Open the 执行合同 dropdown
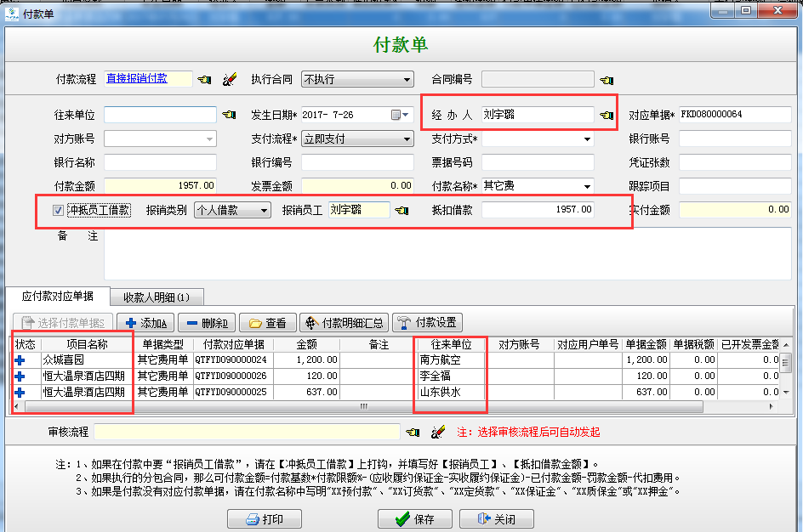Image resolution: width=803 pixels, height=532 pixels. tap(407, 80)
